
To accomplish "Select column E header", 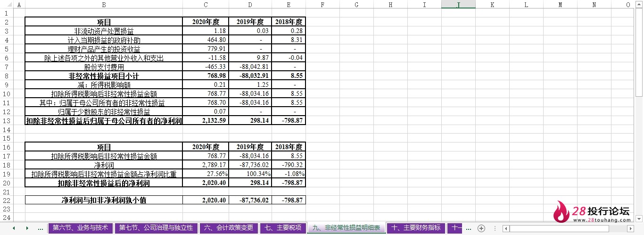I will [x=288, y=4].
